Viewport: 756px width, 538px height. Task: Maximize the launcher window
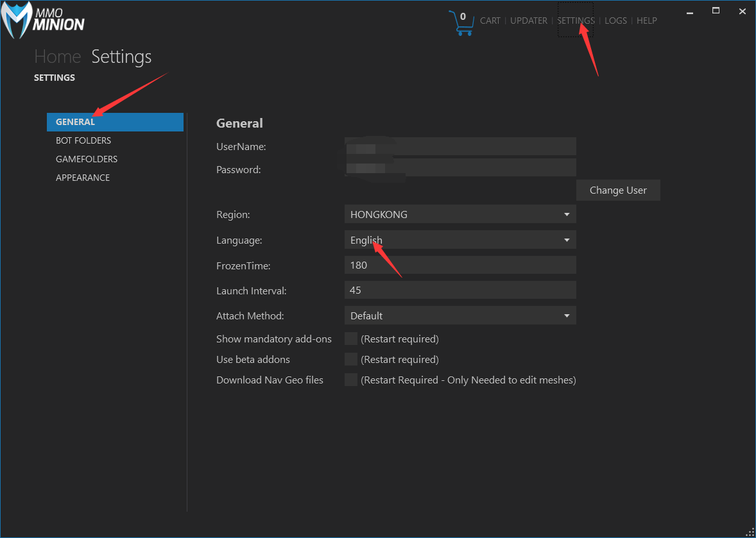pos(716,11)
